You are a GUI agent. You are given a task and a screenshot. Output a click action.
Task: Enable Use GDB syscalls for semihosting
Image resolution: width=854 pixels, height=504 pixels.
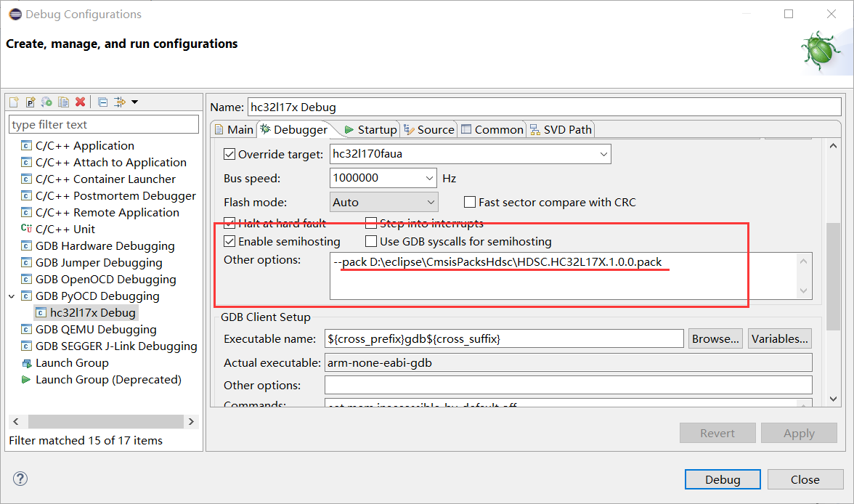371,241
